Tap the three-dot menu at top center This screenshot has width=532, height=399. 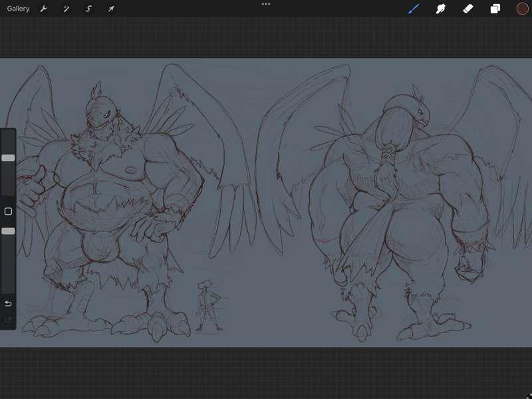(x=266, y=4)
